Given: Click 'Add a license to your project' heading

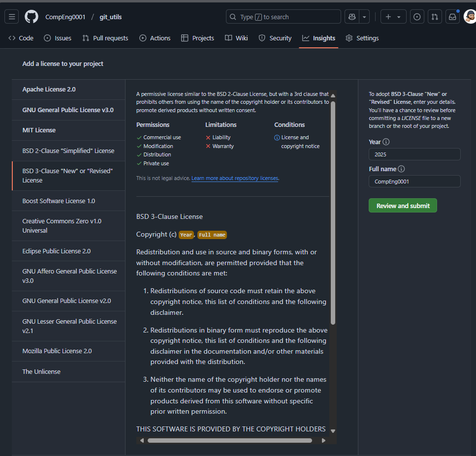Looking at the screenshot, I should [63, 64].
